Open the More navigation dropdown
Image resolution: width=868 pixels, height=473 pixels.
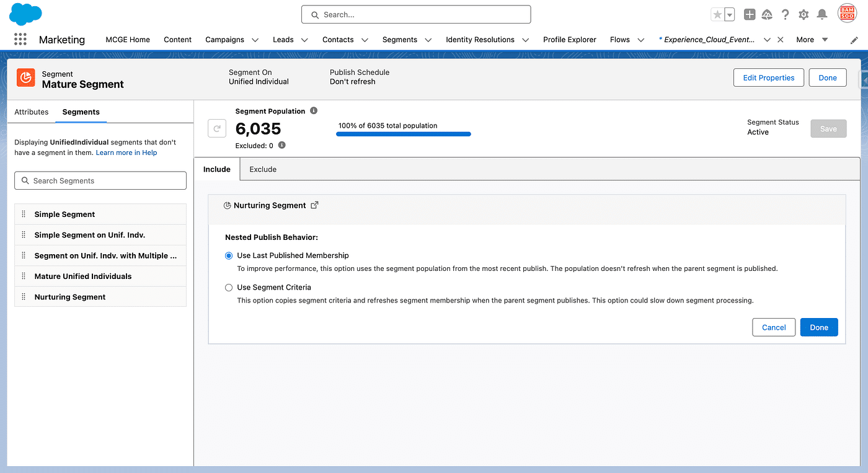812,40
